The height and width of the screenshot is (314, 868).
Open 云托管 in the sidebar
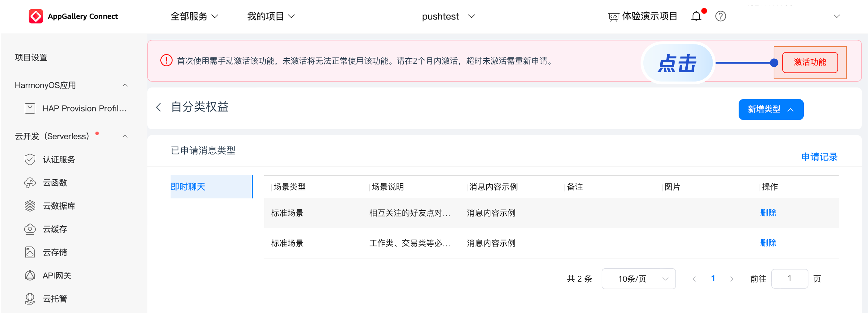[x=55, y=299]
